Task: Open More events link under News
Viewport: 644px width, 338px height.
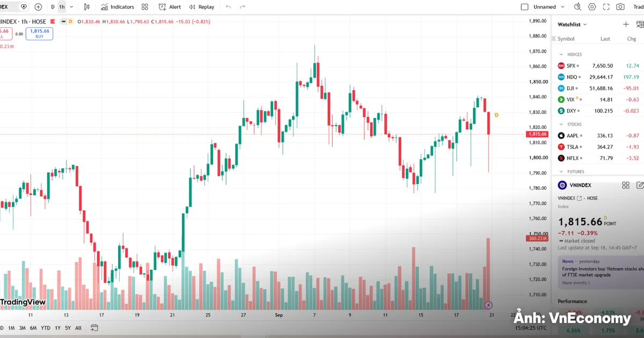Action: pos(576,283)
